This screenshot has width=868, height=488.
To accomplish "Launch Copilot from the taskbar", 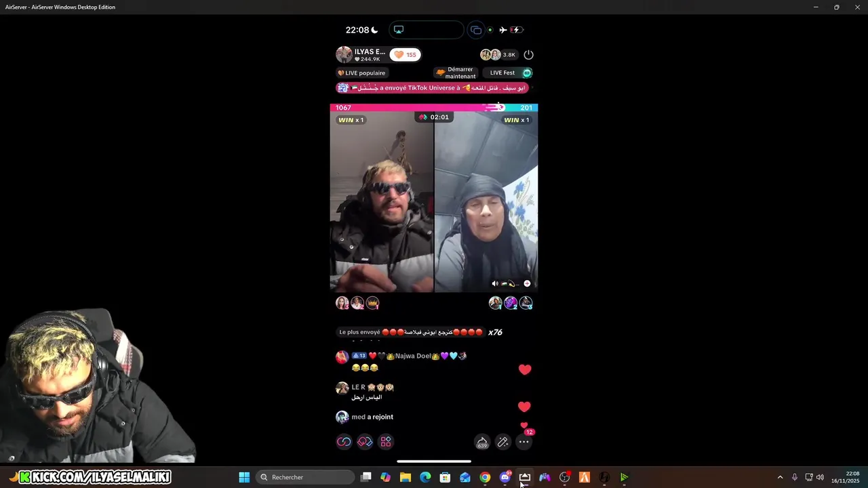I will pos(386,477).
